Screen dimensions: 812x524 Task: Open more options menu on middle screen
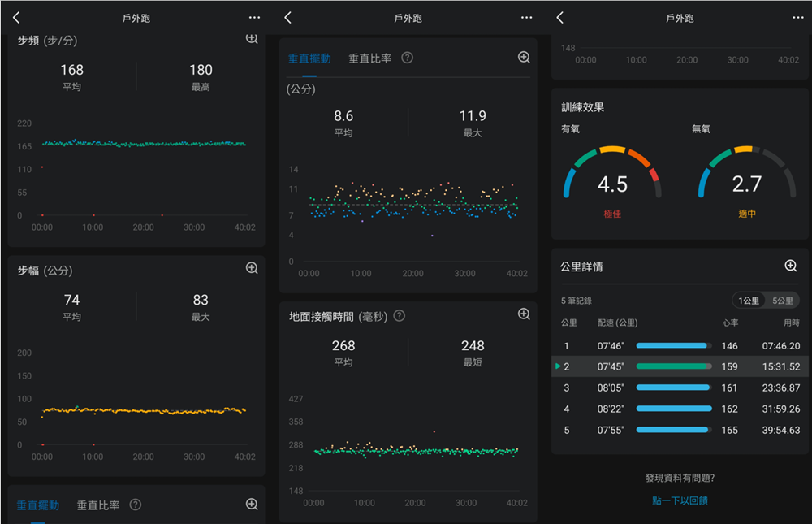click(526, 18)
